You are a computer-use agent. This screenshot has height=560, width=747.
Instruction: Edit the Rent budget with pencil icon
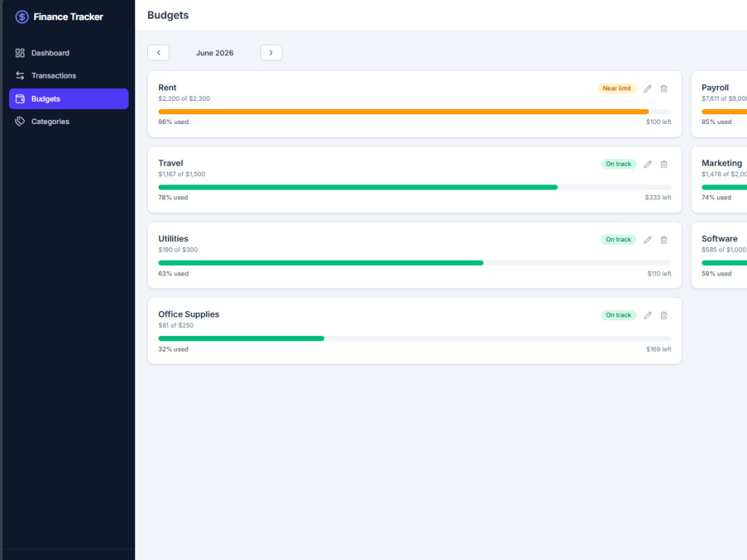[648, 89]
